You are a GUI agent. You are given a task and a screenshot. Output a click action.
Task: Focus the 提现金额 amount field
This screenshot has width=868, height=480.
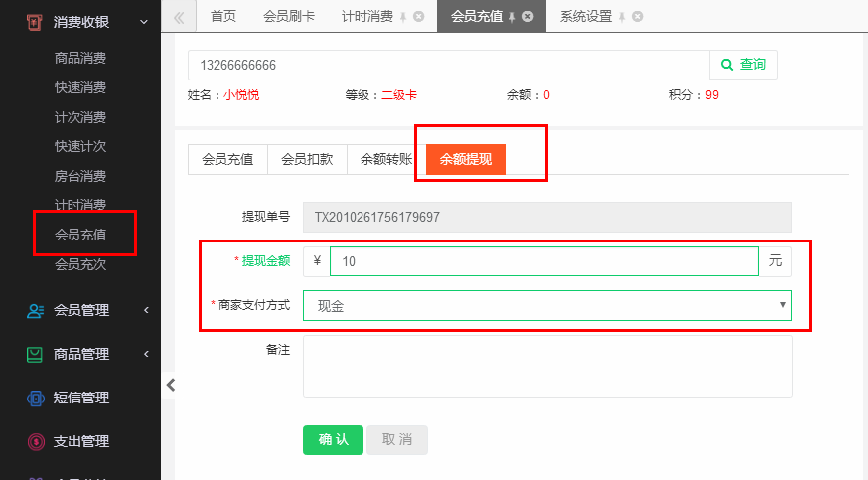click(x=544, y=261)
